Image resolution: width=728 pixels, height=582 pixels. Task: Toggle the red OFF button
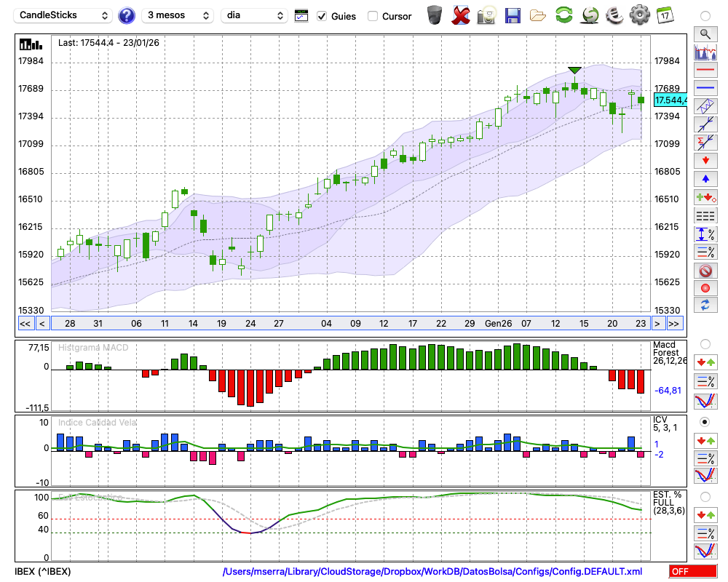[x=693, y=571]
